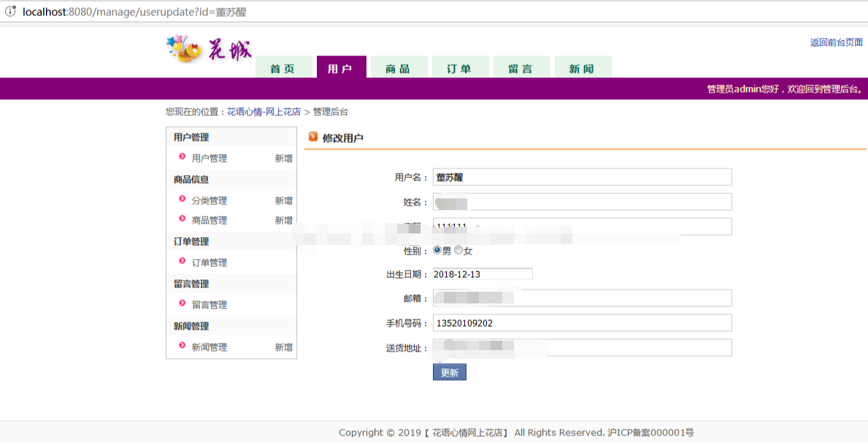868x442 pixels.
Task: Click the orange arrow icon beside 修改用户
Action: (x=313, y=136)
